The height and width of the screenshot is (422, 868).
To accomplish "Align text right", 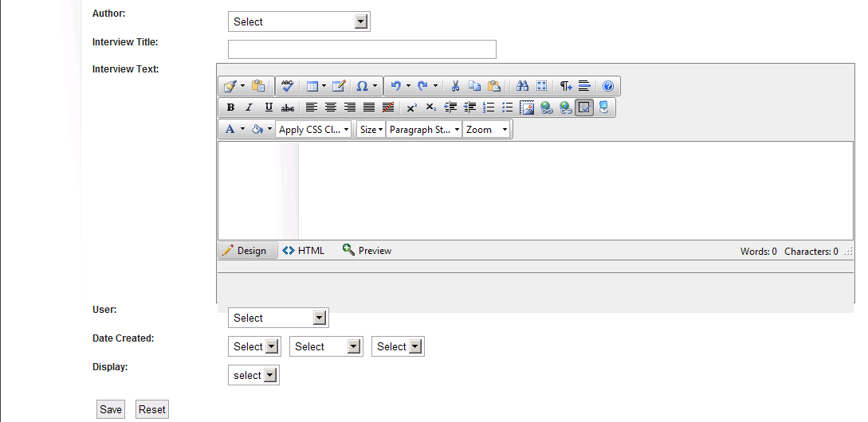I will 350,107.
